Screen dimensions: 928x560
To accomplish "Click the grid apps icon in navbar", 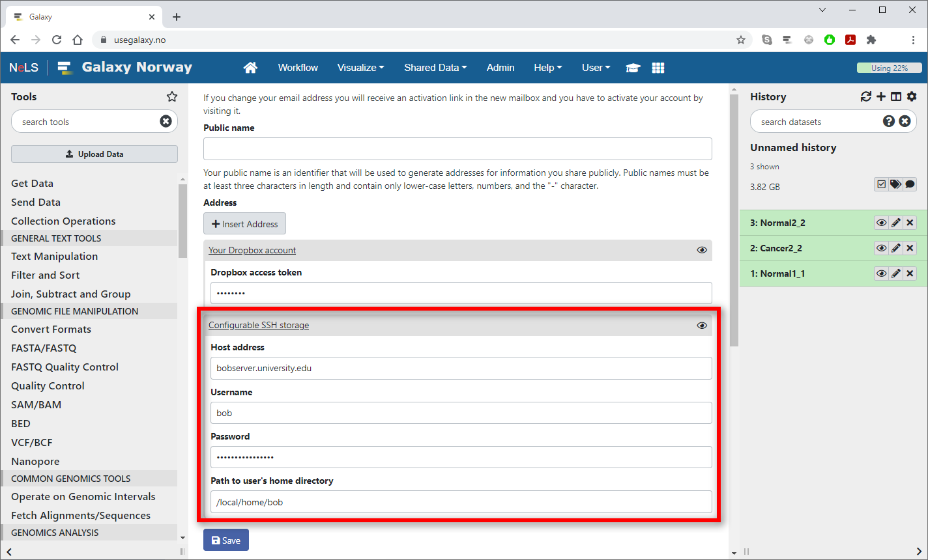I will 658,68.
